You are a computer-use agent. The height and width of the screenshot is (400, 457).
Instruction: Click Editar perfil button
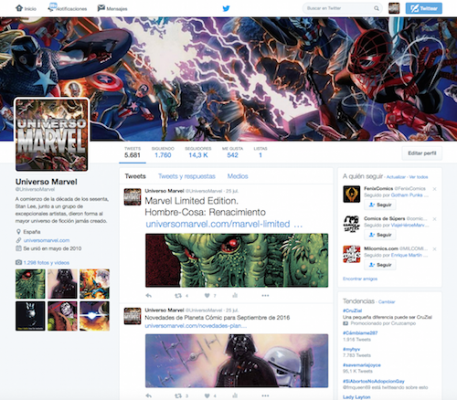click(422, 153)
